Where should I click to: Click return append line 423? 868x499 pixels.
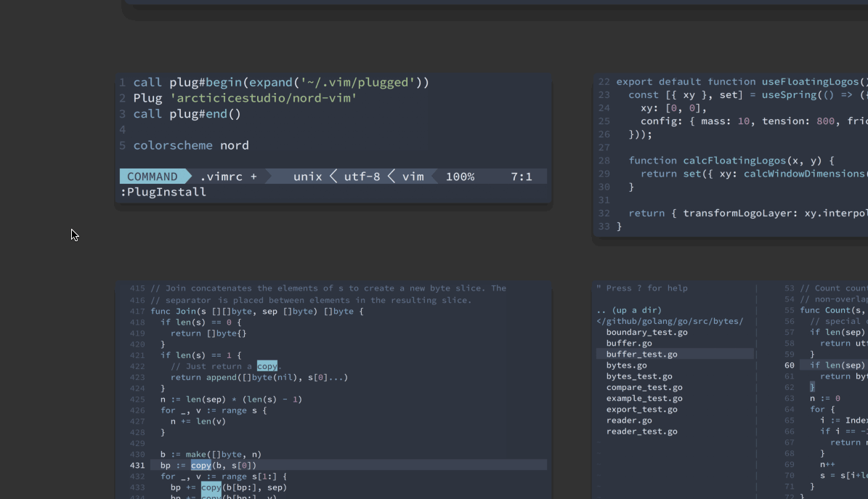[259, 377]
